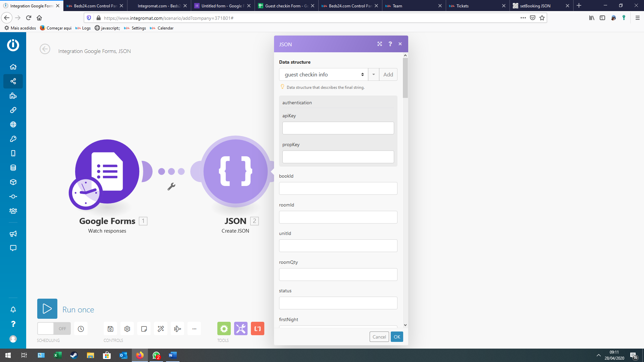This screenshot has height=362, width=644.
Task: Click the apiKey input field
Action: (338, 128)
